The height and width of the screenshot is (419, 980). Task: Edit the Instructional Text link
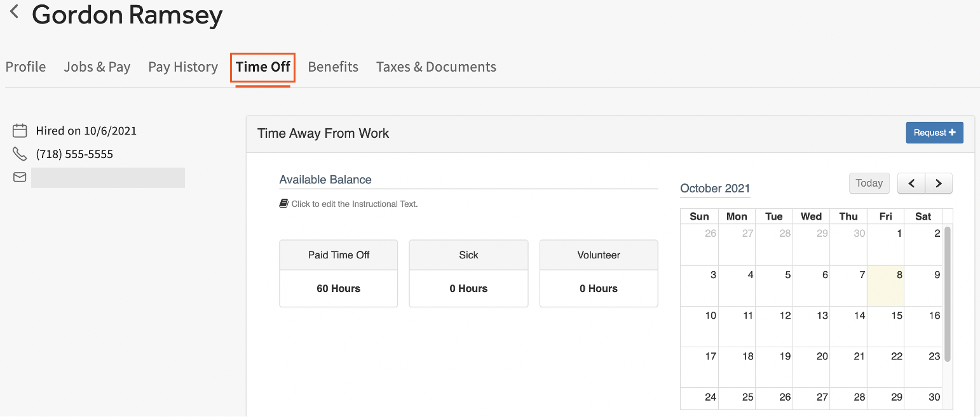coord(355,204)
